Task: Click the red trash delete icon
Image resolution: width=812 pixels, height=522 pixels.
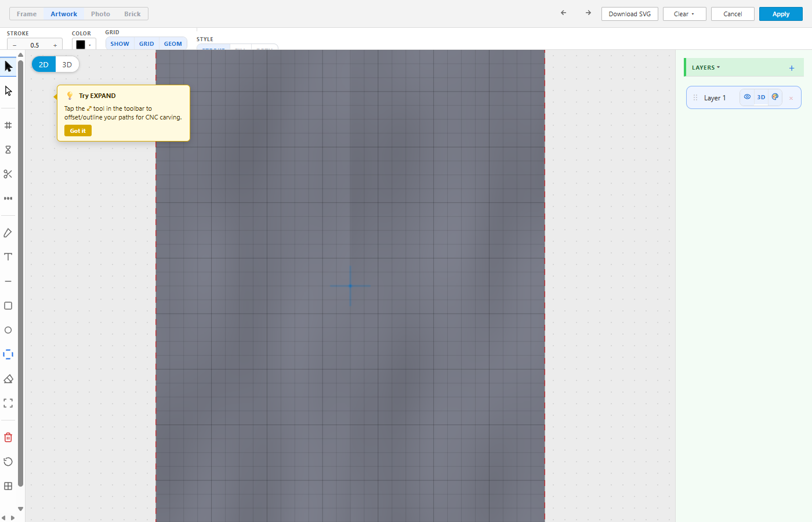Action: click(x=8, y=437)
